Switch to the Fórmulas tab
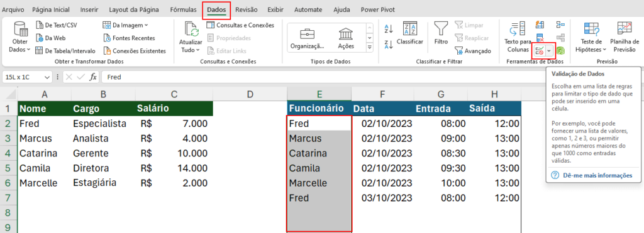The image size is (644, 233). (183, 10)
